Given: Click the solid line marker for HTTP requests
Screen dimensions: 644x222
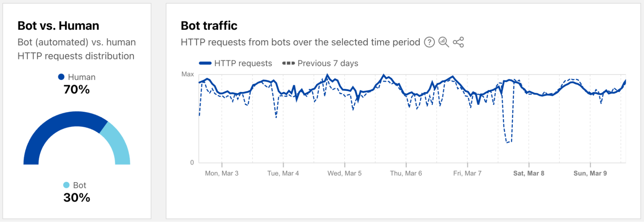Looking at the screenshot, I should click(x=205, y=63).
